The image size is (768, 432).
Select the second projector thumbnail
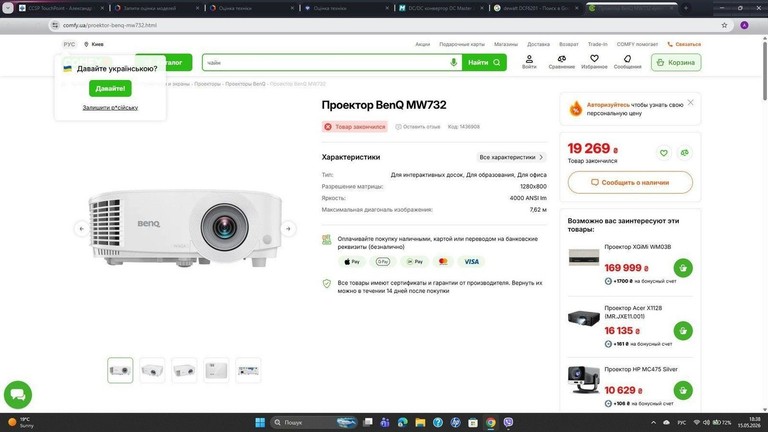point(152,370)
